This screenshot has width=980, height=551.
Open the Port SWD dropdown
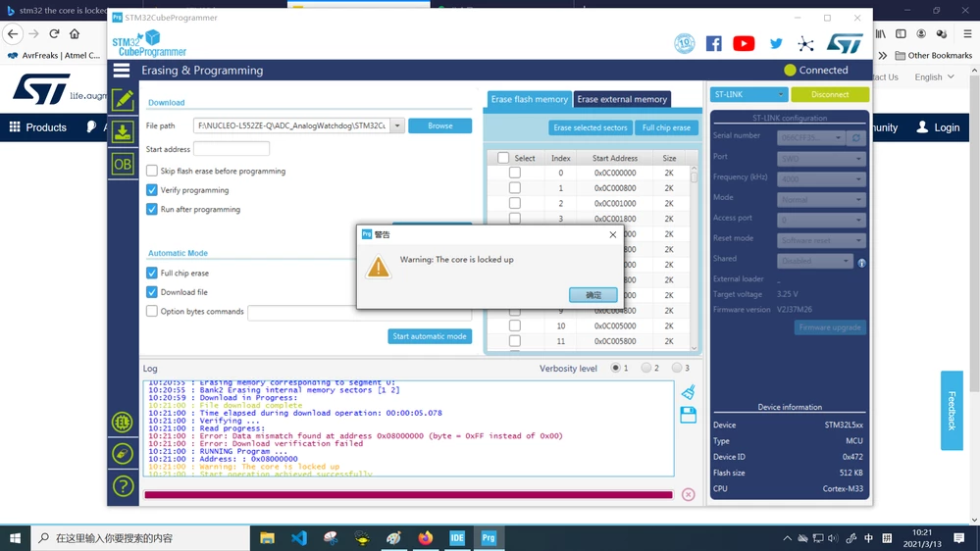tap(821, 159)
